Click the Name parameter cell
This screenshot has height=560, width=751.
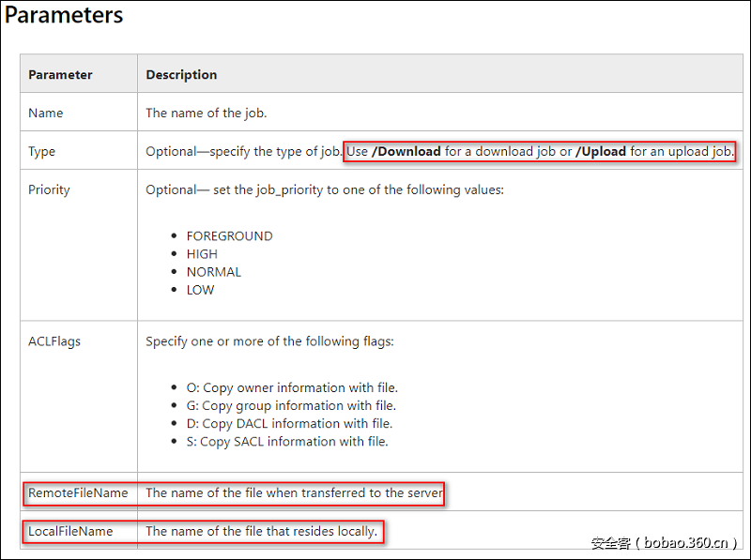tap(46, 113)
